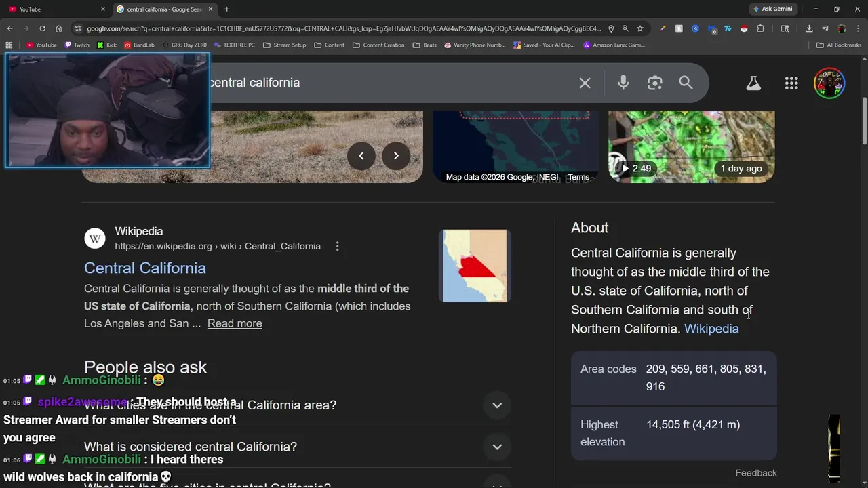Search by image with the Lens icon
The width and height of the screenshot is (868, 488).
654,83
